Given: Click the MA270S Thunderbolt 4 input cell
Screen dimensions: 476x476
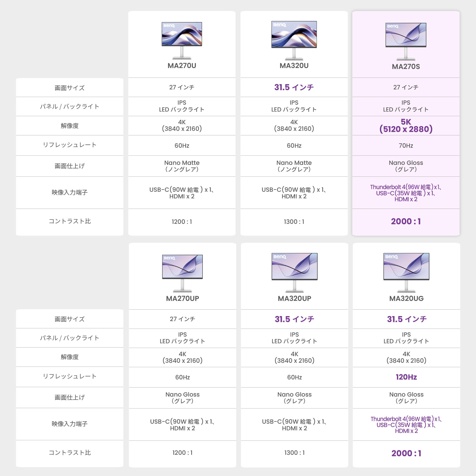Looking at the screenshot, I should 406,193.
